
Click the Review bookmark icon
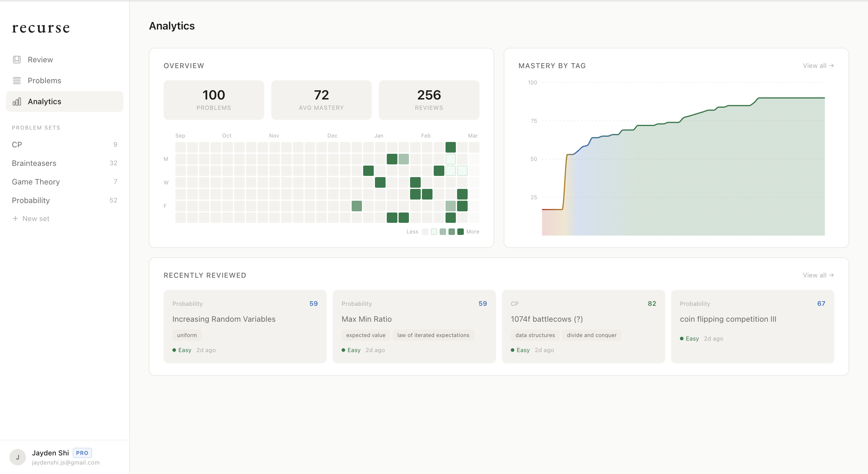17,60
